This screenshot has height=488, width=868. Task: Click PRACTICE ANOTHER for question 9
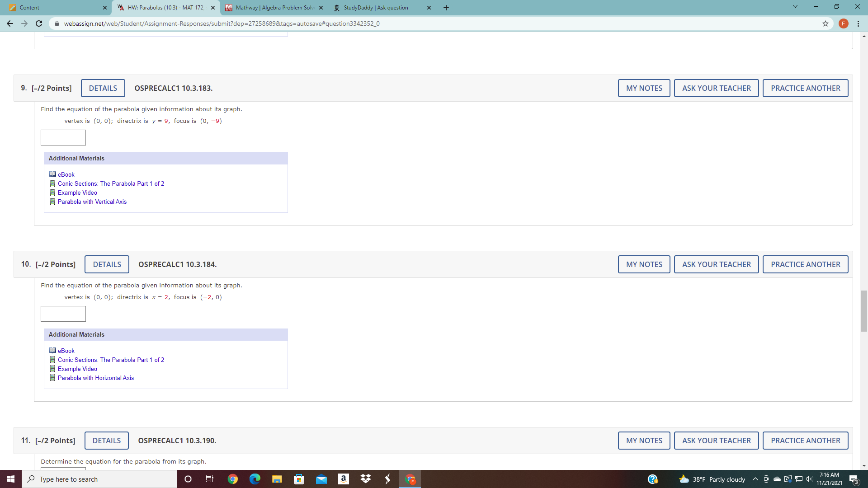(x=805, y=88)
